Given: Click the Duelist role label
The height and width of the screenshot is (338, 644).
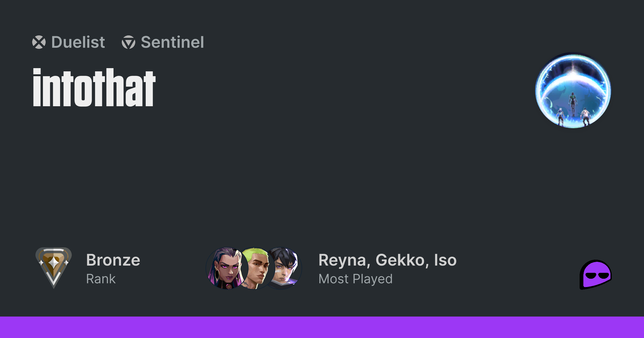Looking at the screenshot, I should coord(78,42).
